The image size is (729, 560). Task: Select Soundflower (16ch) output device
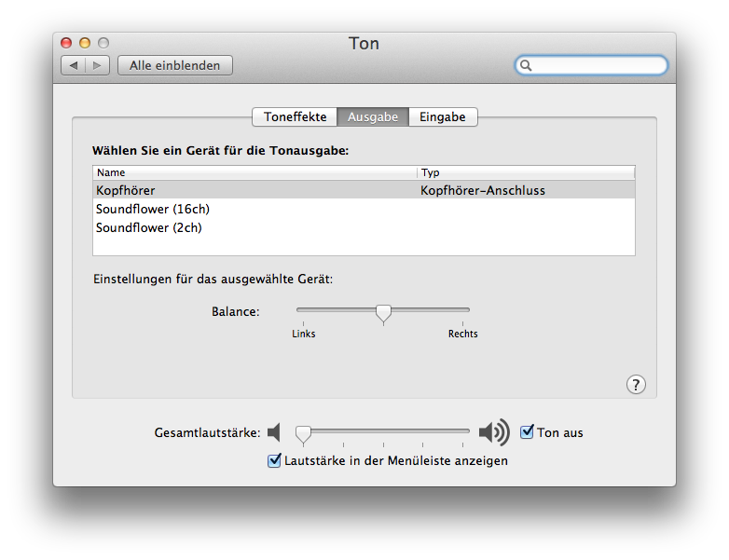coord(364,209)
